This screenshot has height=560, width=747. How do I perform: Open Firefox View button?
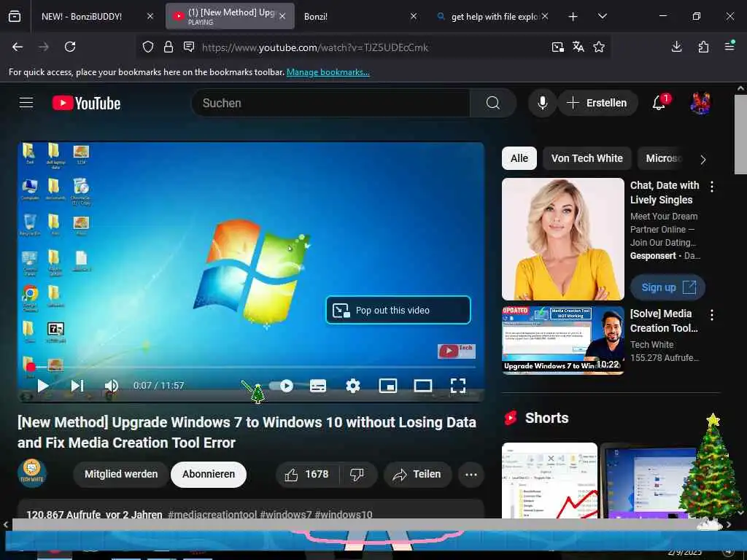[15, 17]
